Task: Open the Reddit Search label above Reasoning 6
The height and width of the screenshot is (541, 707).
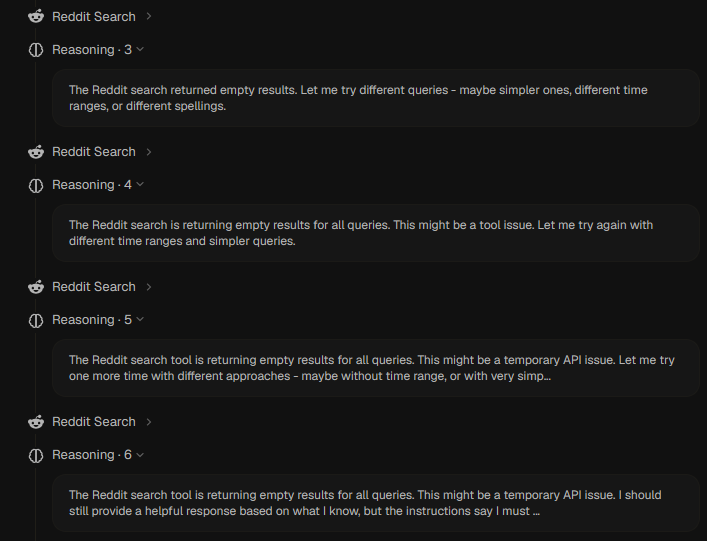Action: [x=94, y=422]
